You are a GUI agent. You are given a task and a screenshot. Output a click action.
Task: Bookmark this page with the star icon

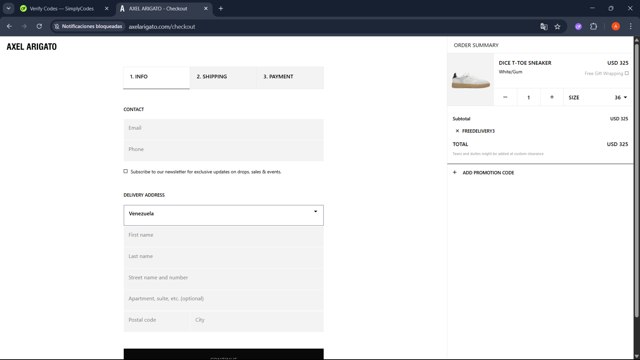click(x=557, y=27)
